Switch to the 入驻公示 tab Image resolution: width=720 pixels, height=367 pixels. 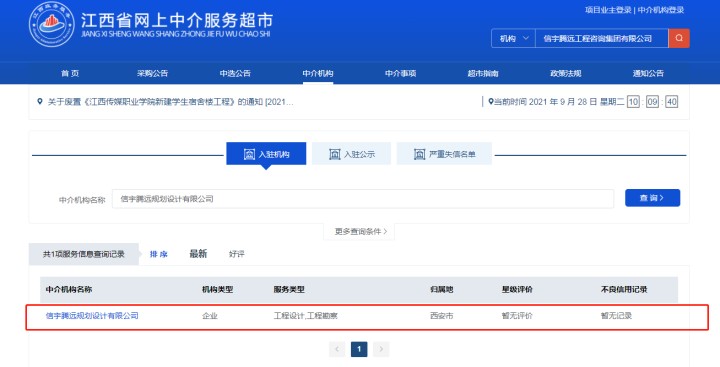[x=351, y=154]
